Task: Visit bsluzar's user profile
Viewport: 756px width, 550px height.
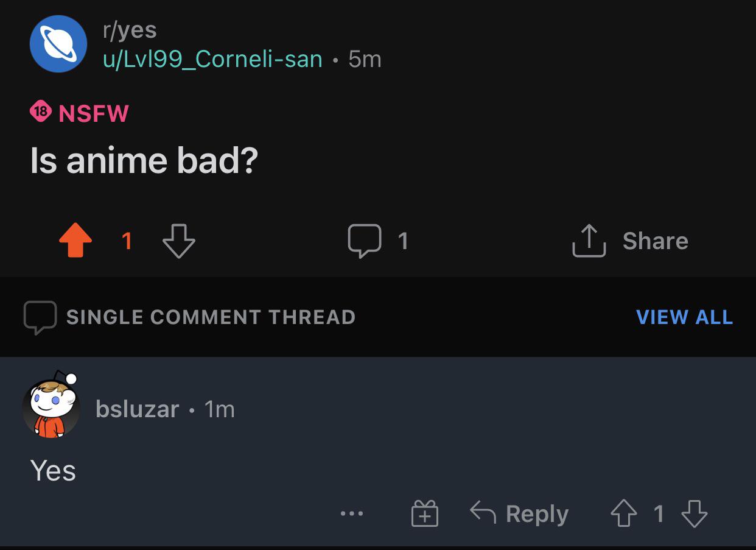Action: coord(138,409)
